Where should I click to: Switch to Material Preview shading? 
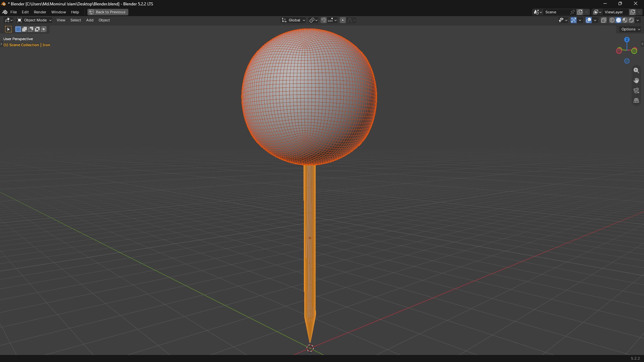pos(625,20)
